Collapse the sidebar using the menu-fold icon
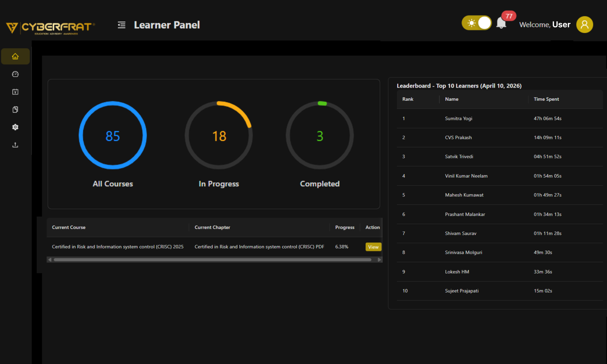 point(121,25)
